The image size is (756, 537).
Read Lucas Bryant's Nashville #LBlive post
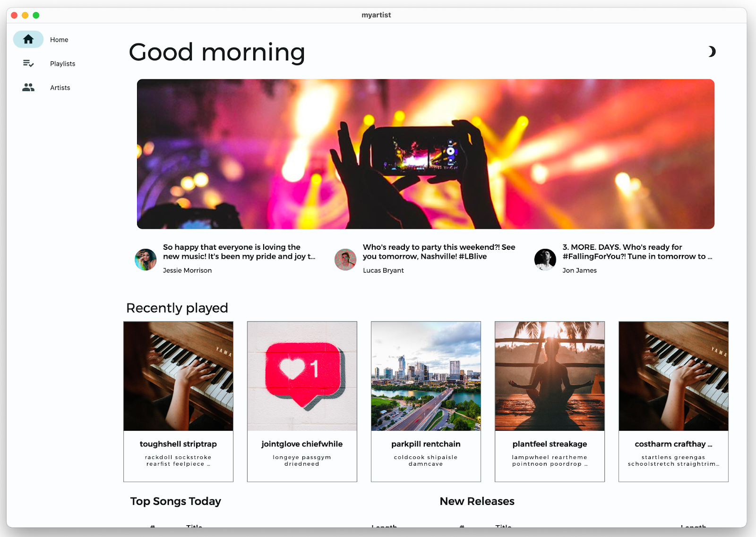[x=439, y=252]
